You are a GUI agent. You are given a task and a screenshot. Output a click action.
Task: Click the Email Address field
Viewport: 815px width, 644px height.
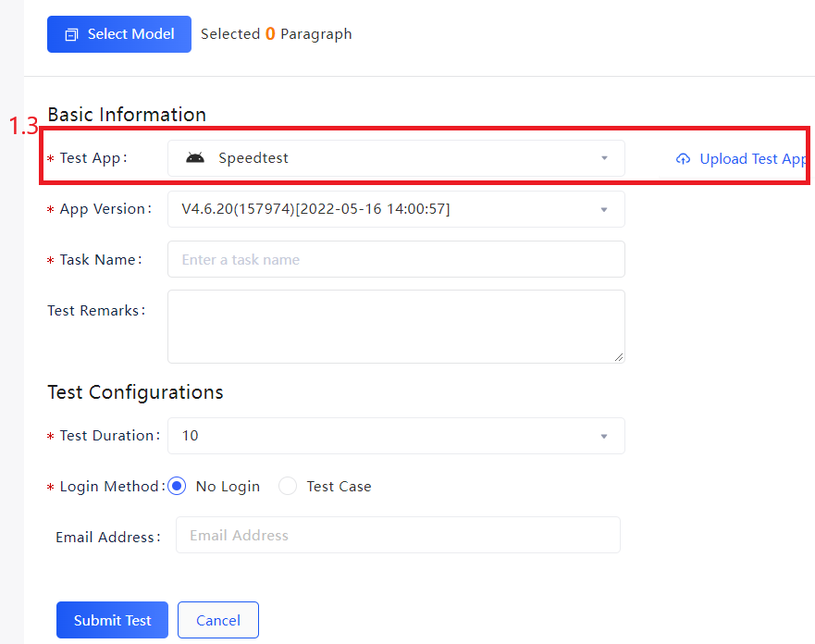(398, 535)
